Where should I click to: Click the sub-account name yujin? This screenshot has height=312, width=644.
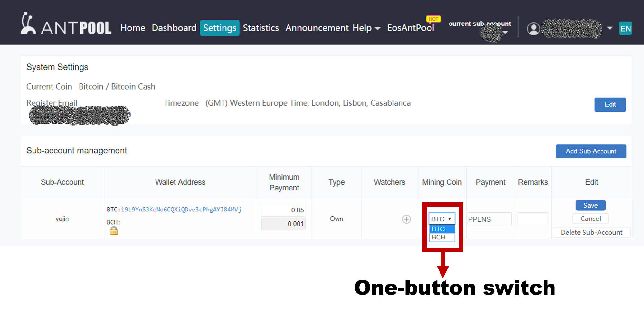click(62, 219)
